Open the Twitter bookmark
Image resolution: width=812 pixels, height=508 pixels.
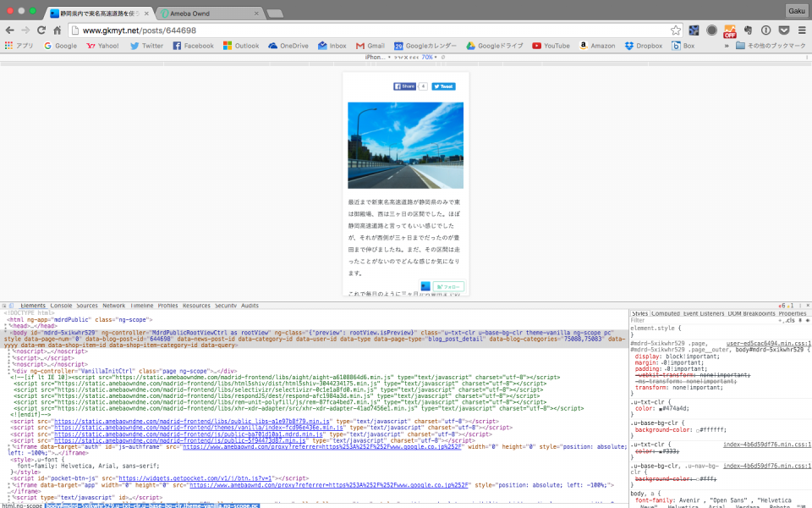click(x=146, y=46)
